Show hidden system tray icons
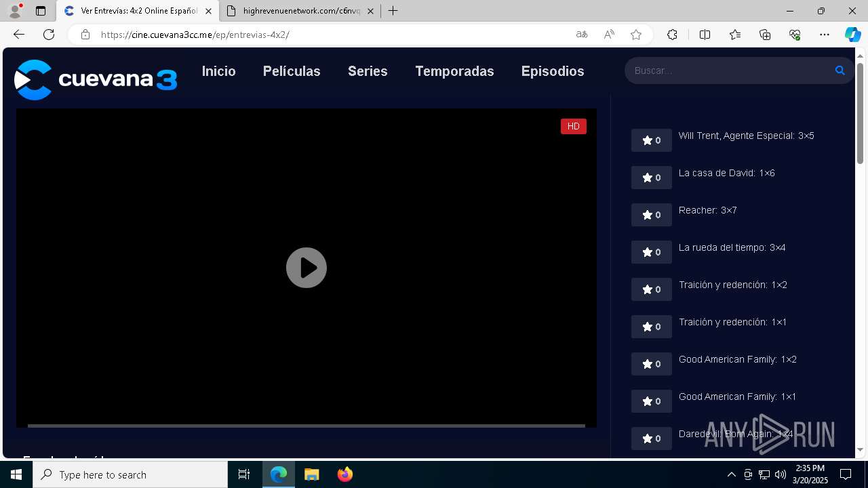This screenshot has height=488, width=868. point(731,474)
